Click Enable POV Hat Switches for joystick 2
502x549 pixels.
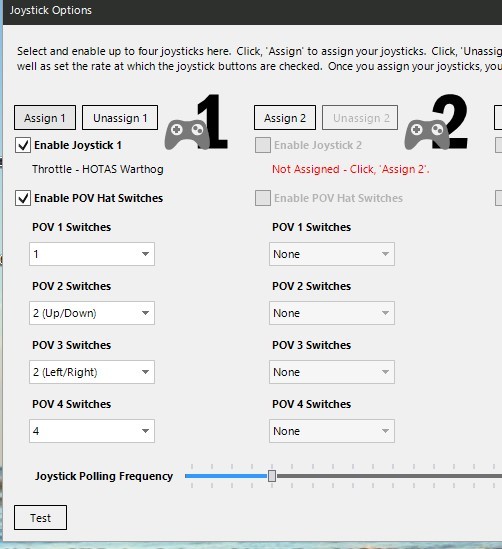coord(263,198)
